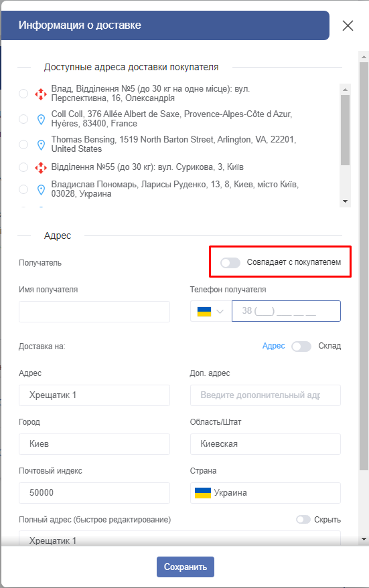Click Nova Poshta icon beside Влад address
This screenshot has height=588, width=369.
(41, 94)
